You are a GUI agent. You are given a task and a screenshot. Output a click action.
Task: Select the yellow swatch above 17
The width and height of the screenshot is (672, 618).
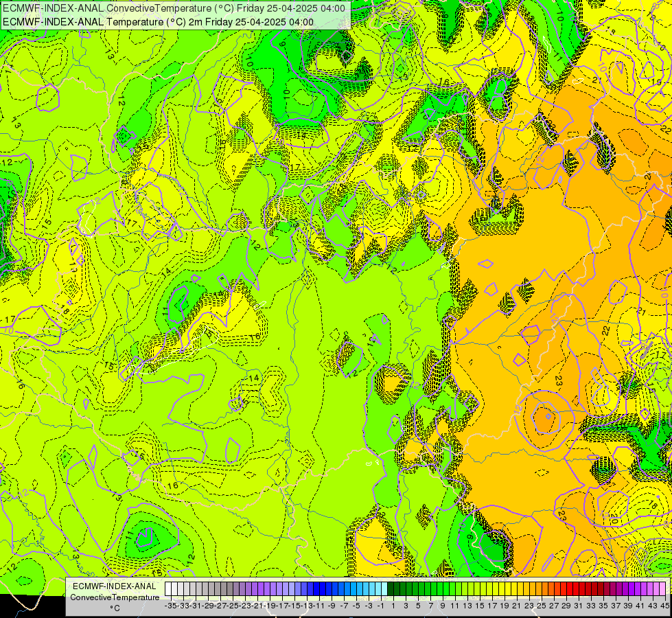pyautogui.click(x=489, y=588)
